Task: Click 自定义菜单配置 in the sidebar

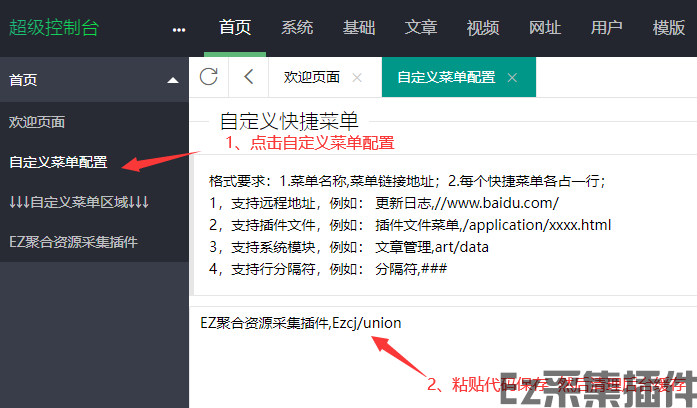Action: pos(58,162)
